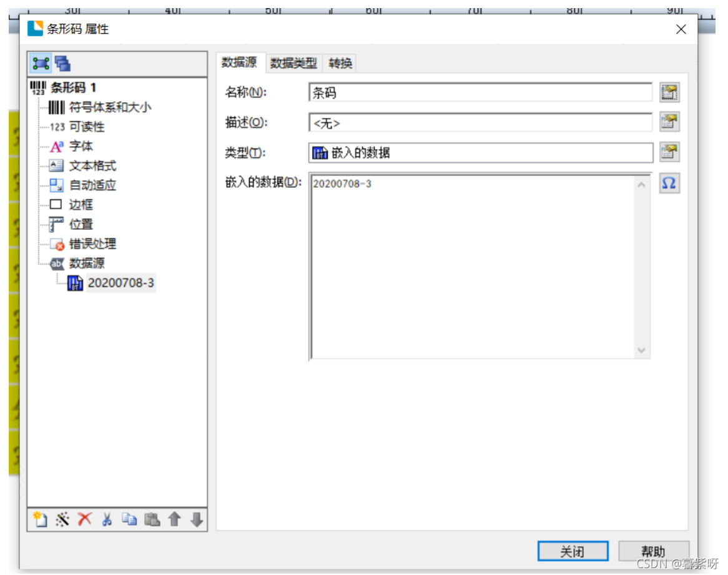Click the text area scroll up arrow
Screen dimensions: 728x575
click(642, 185)
